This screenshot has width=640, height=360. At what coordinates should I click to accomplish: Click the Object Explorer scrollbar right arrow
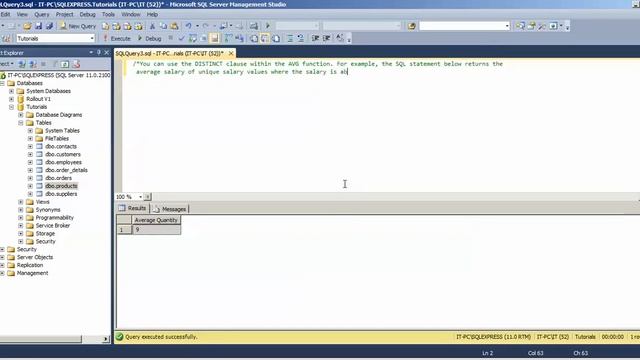(106, 339)
